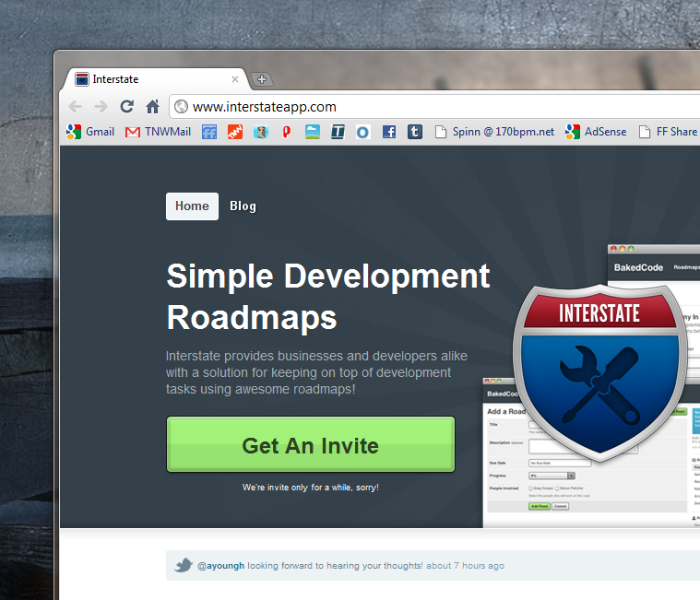Go to the Blog navigation item
The image size is (700, 600).
tap(243, 206)
